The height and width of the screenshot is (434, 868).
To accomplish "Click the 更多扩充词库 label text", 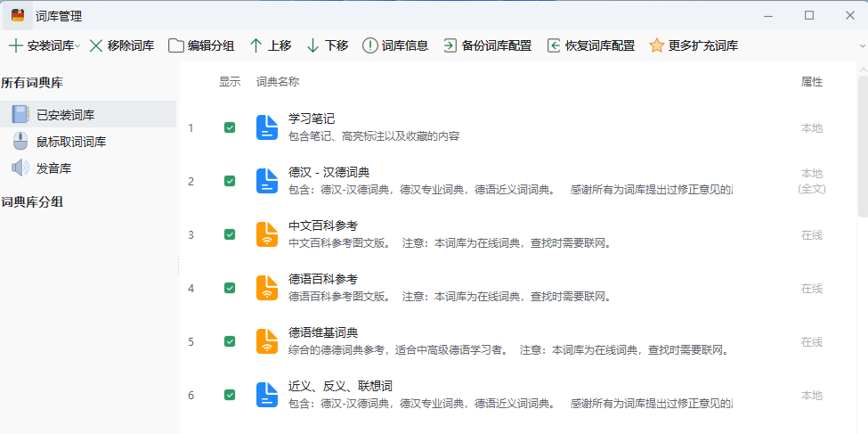I will click(703, 45).
